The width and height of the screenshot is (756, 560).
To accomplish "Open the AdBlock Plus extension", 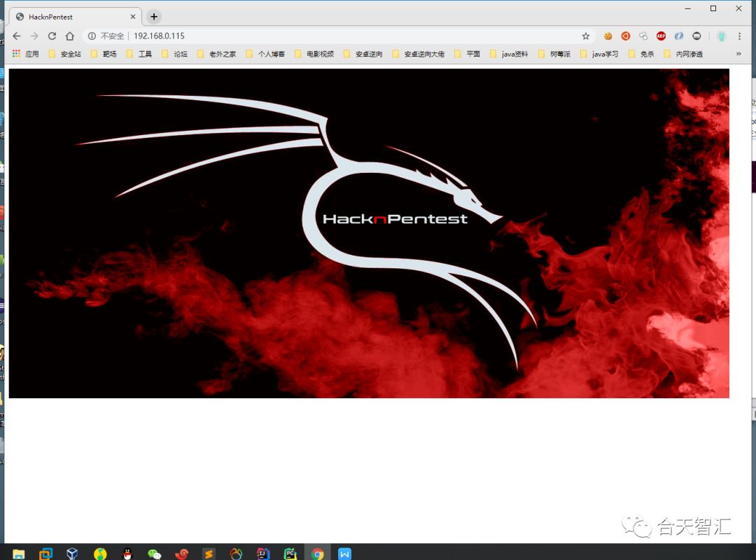I will (661, 36).
